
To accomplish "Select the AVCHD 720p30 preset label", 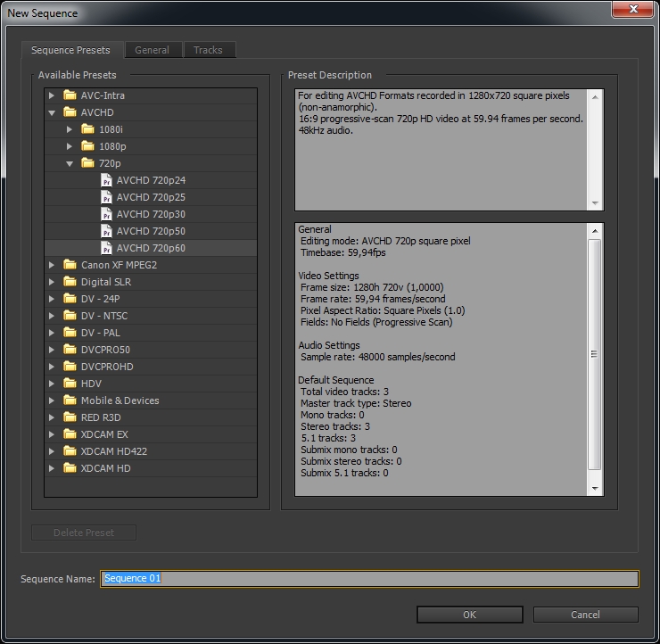I will click(x=151, y=214).
